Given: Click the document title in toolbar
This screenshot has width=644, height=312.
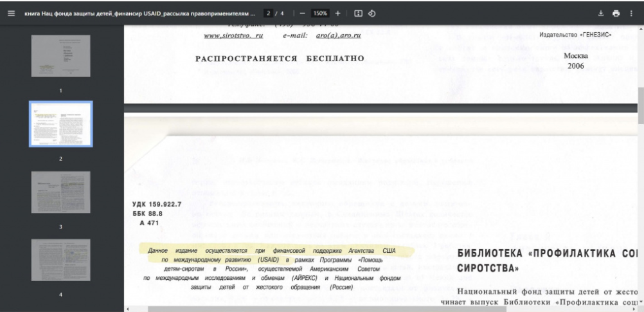Looking at the screenshot, I should (139, 13).
